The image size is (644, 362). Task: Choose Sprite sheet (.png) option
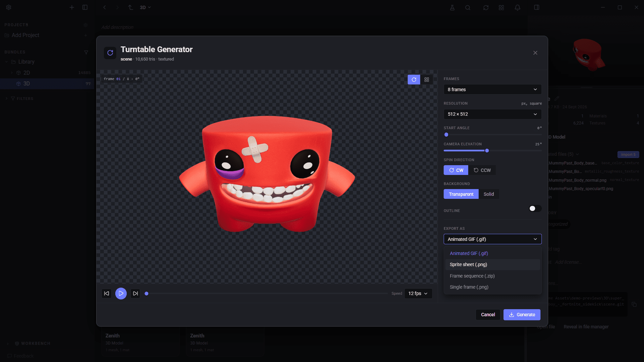click(x=492, y=264)
